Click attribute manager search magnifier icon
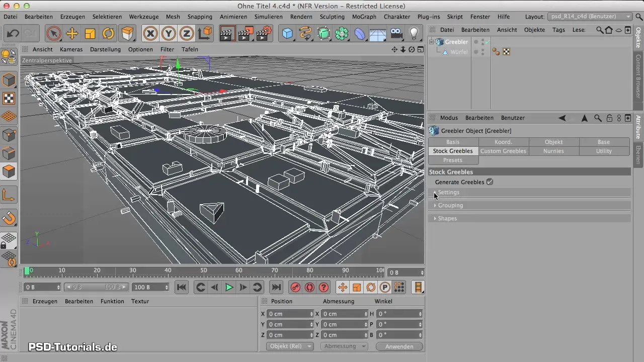Screen dimensions: 644x362 pyautogui.click(x=598, y=118)
